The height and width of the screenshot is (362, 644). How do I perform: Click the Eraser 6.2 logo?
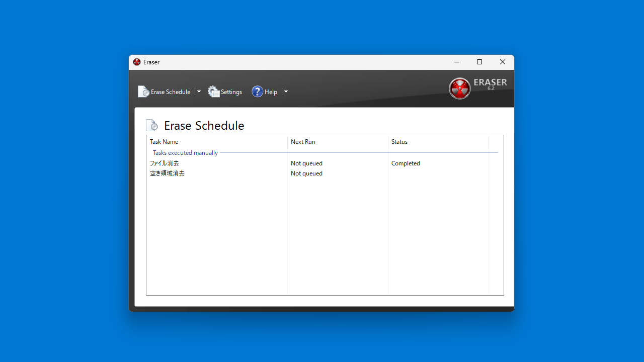tap(478, 88)
